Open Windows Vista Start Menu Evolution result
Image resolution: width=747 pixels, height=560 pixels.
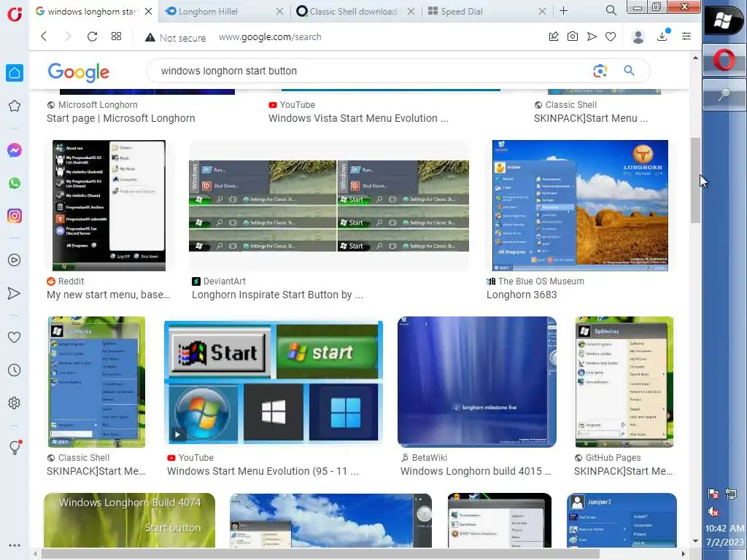358,118
